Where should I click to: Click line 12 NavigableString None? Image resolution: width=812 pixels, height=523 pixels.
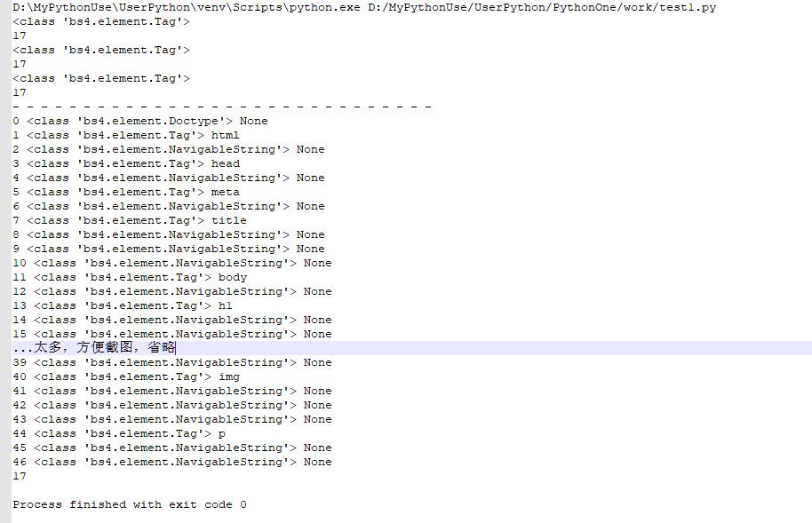coord(172,292)
